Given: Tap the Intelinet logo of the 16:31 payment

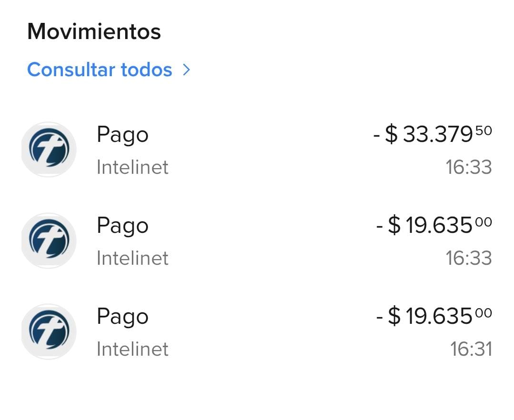Looking at the screenshot, I should pos(49,331).
